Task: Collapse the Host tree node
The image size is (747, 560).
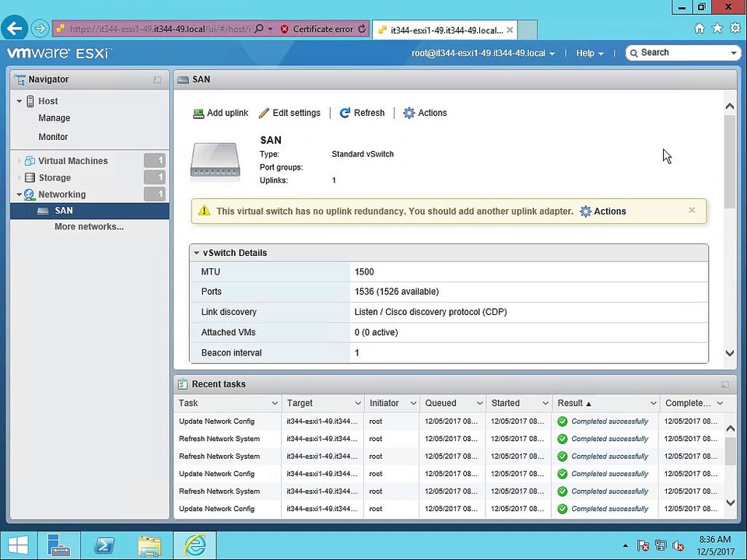Action: (x=19, y=101)
